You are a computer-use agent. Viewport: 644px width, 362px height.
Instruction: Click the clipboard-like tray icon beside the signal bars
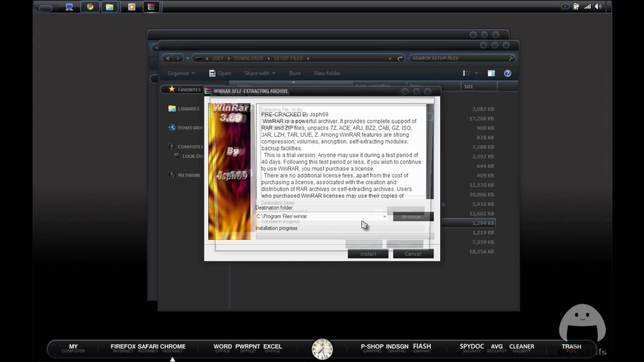tap(576, 7)
